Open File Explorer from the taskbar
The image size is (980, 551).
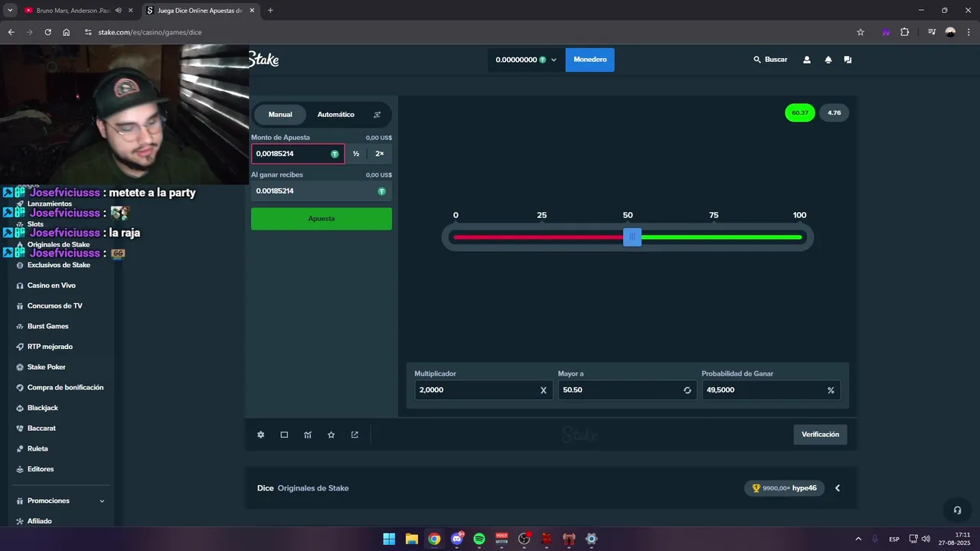(412, 539)
